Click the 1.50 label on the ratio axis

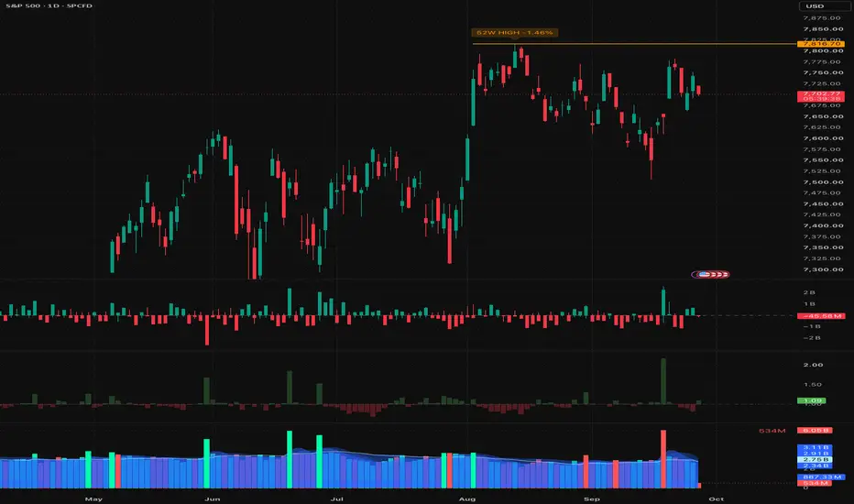pyautogui.click(x=813, y=384)
